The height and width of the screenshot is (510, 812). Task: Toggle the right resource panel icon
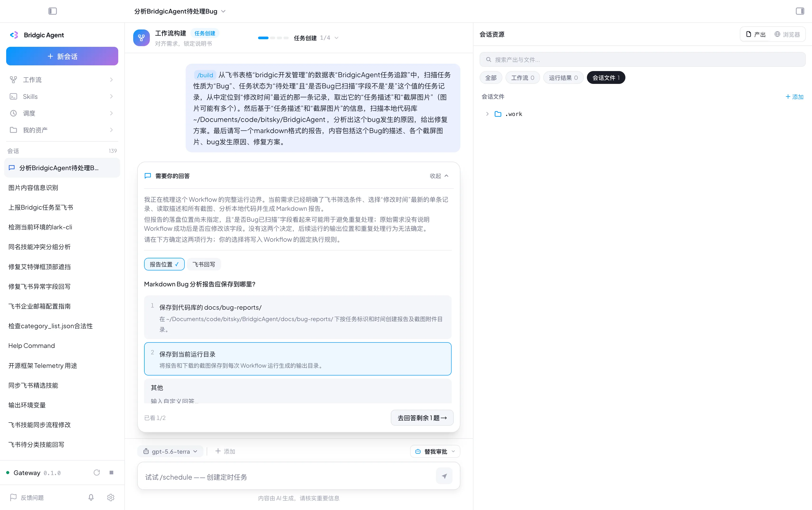click(800, 11)
